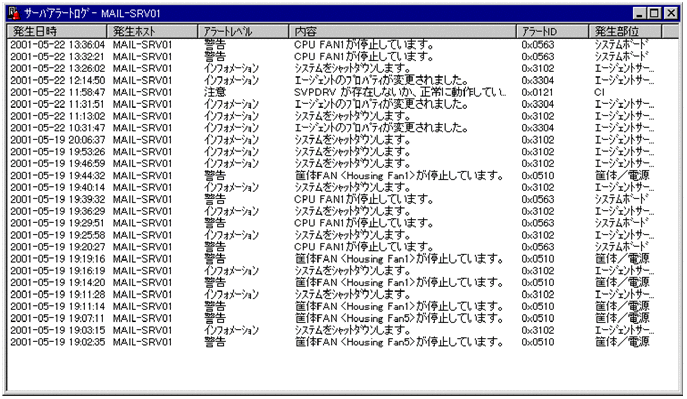This screenshot has height=399, width=687.
Task: Sort by the アラートレベル column header
Action: click(x=243, y=31)
